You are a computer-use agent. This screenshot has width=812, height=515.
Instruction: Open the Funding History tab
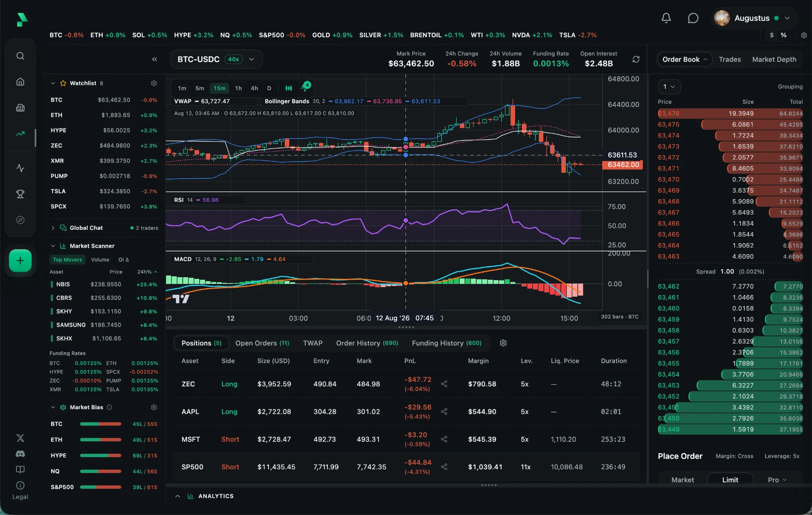point(447,343)
